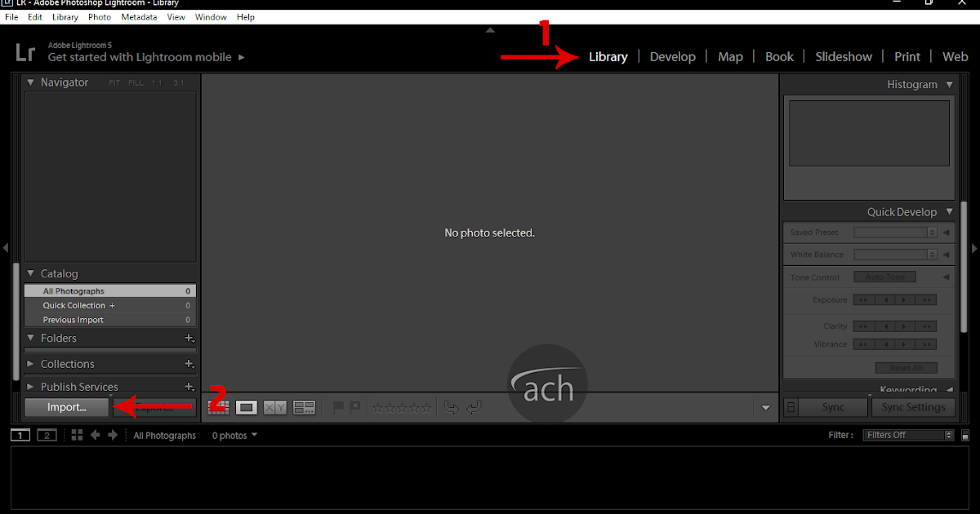Expand Saved Preset section triangle
This screenshot has height=514, width=980.
point(947,233)
